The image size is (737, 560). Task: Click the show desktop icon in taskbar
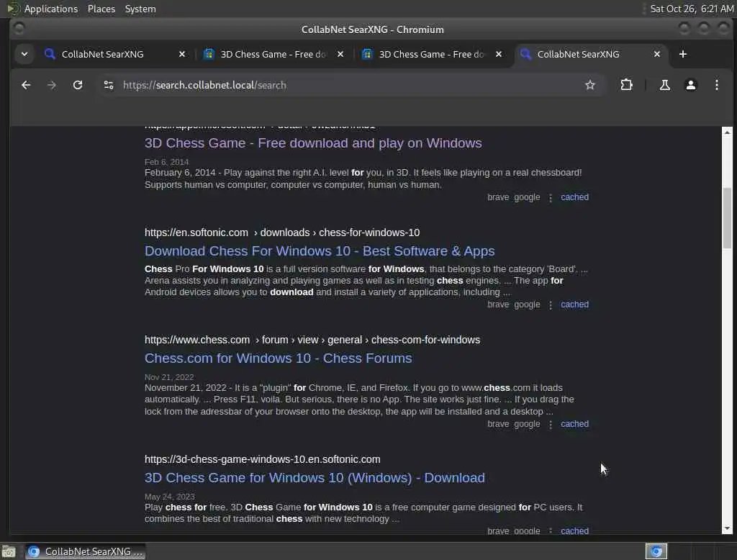9,551
